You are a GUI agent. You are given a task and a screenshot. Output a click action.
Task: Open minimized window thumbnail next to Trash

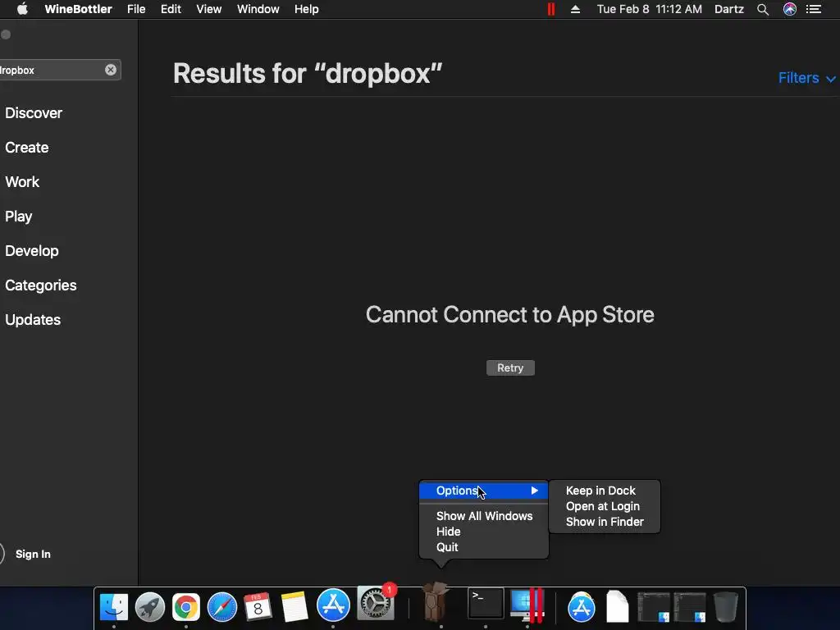689,607
